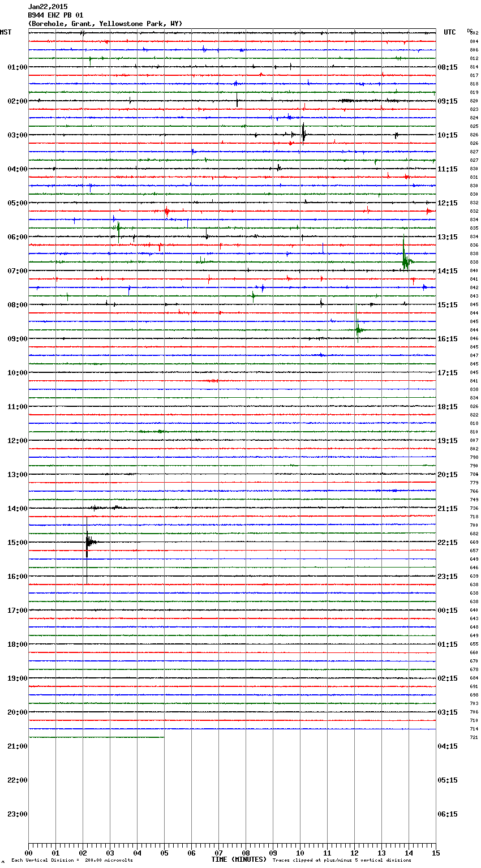The height and width of the screenshot is (868, 481).
Task: Select the 21:00 MST time label
Action: pos(17,746)
